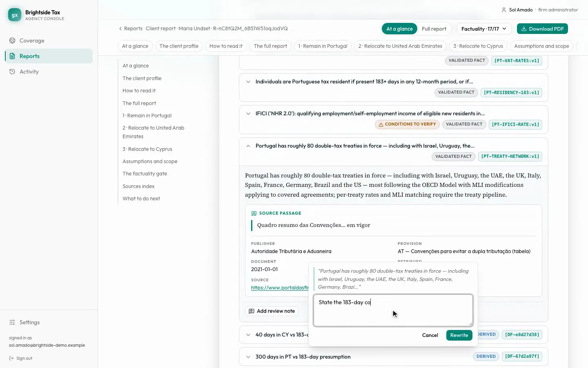Viewport: 588px width, 368px height.
Task: Click the Sol Amado user profile icon
Action: click(x=504, y=10)
